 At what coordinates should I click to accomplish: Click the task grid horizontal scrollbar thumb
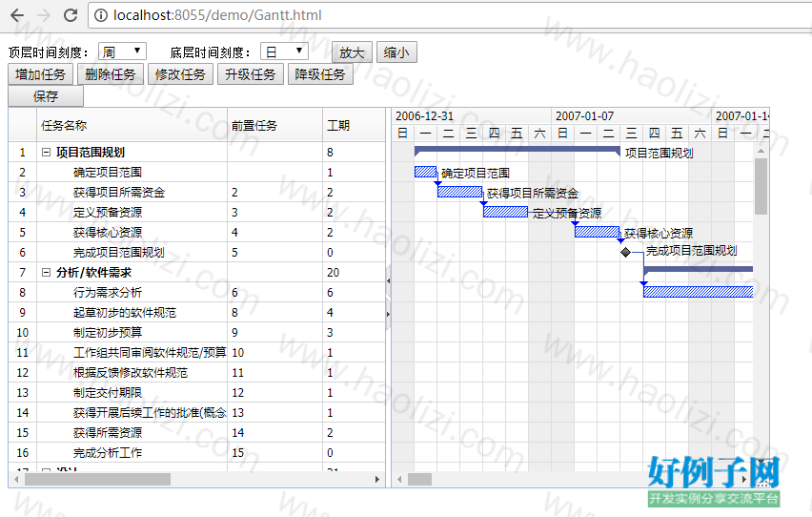97,480
